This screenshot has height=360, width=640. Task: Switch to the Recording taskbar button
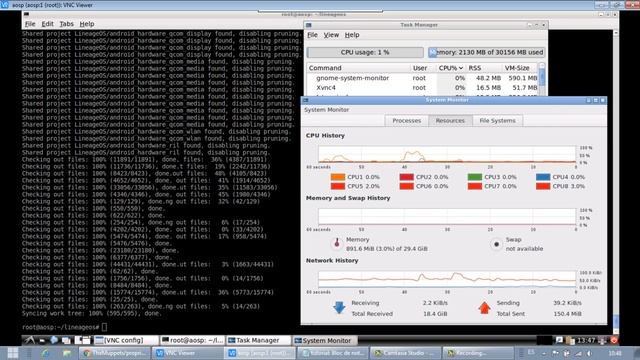(x=478, y=353)
